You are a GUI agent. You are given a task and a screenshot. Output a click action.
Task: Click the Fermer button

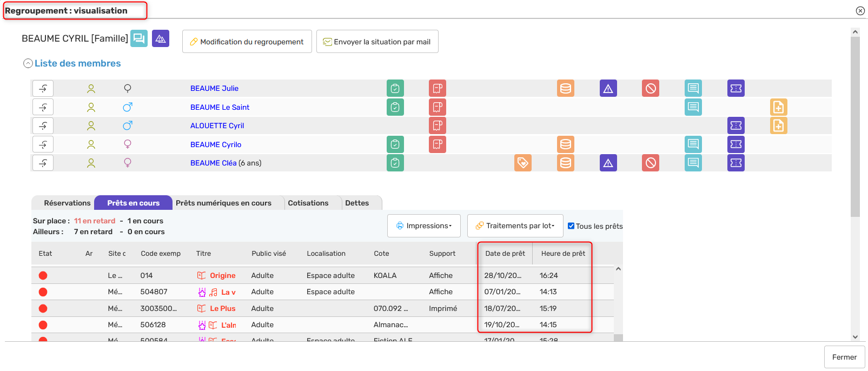click(844, 357)
